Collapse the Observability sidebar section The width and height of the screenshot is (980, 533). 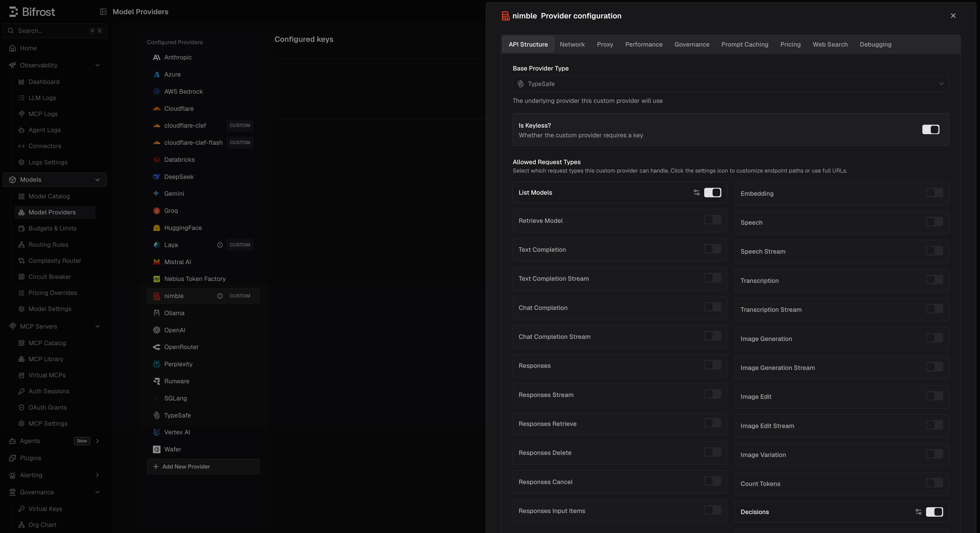tap(97, 65)
